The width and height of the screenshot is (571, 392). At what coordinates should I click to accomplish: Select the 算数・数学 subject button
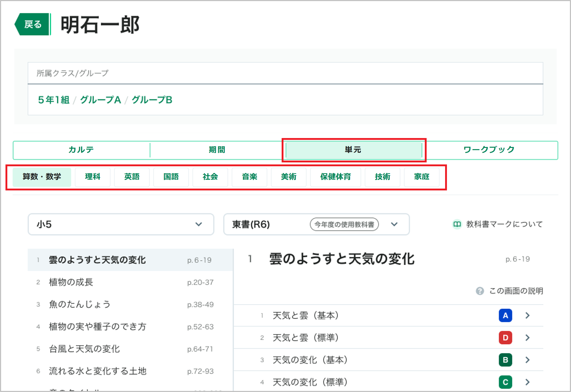coord(42,177)
